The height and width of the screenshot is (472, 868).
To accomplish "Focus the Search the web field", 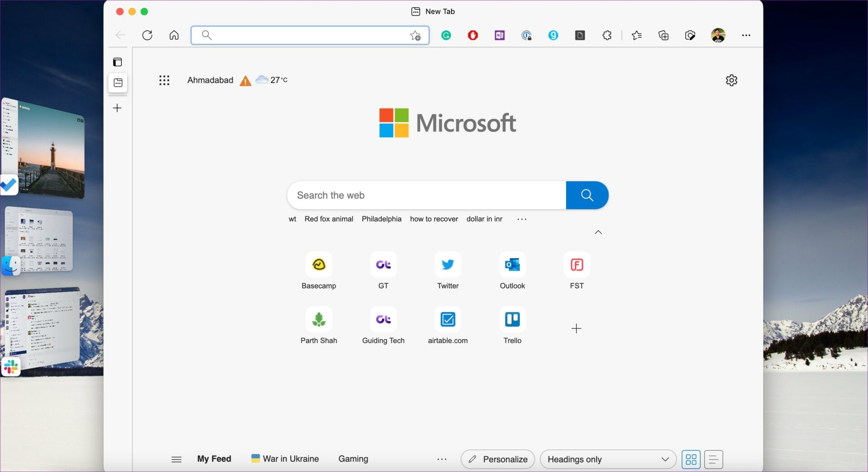I will (426, 195).
